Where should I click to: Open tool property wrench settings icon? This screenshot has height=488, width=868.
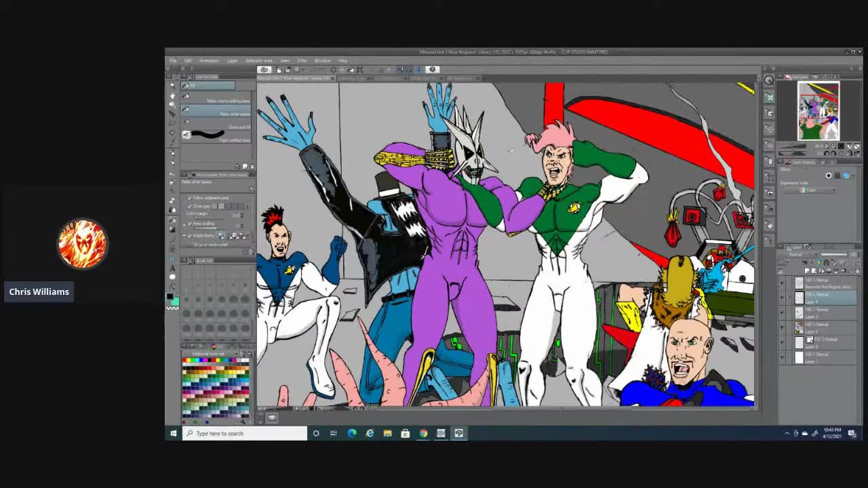click(x=253, y=251)
